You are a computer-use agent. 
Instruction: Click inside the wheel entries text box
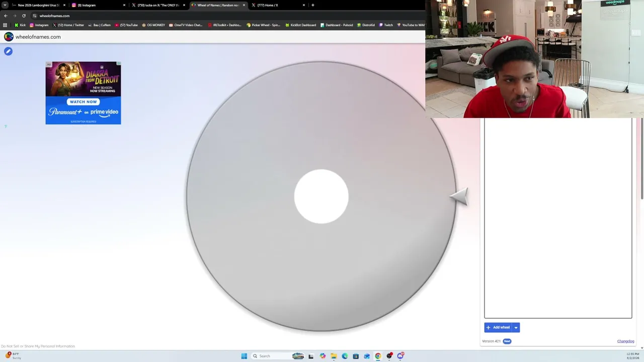(557, 218)
